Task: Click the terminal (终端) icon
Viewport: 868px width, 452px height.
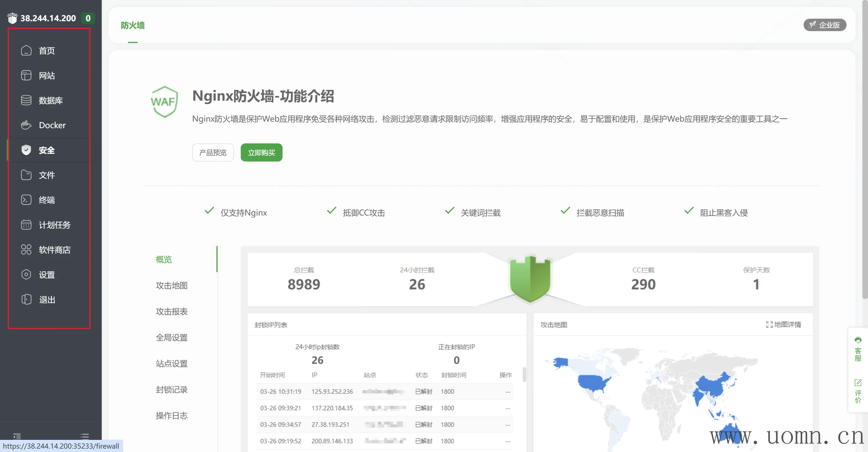Action: pos(26,200)
